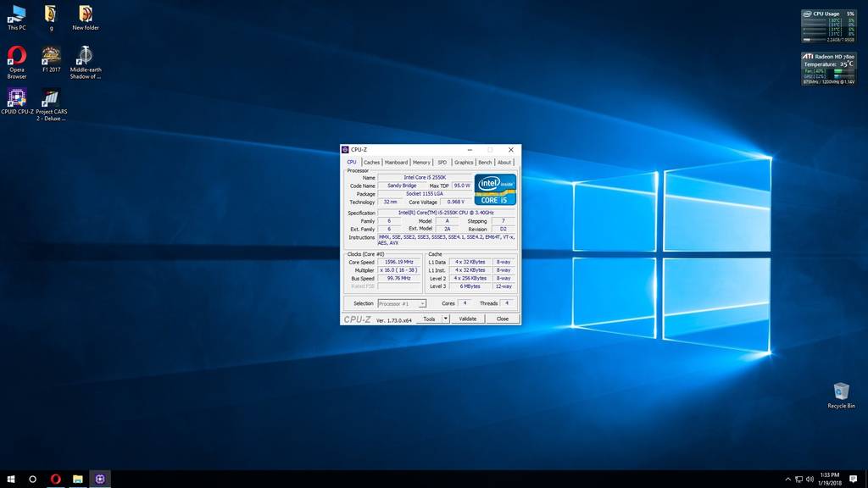Click the Close button in CPU-Z
Viewport: 868px width, 488px height.
tap(503, 319)
